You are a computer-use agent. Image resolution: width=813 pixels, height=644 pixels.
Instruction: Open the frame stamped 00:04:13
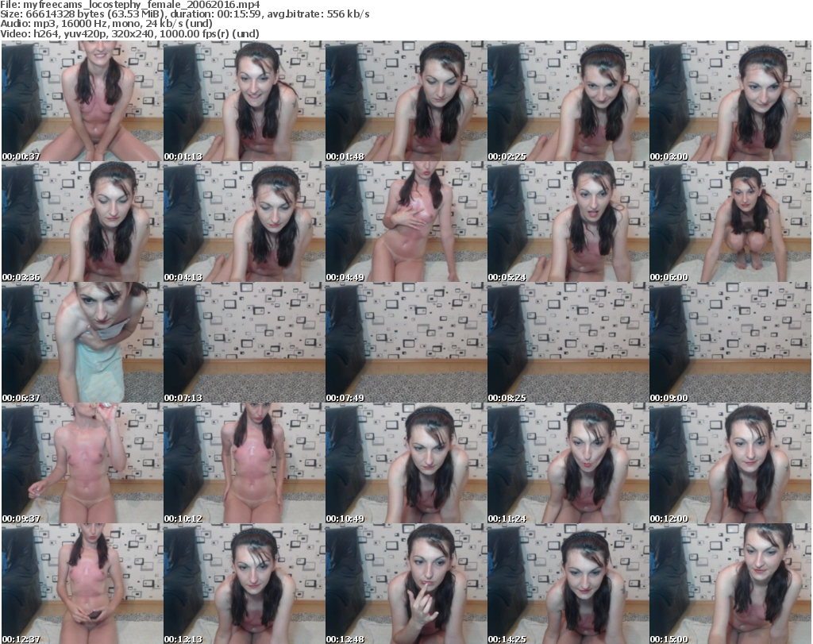point(244,222)
